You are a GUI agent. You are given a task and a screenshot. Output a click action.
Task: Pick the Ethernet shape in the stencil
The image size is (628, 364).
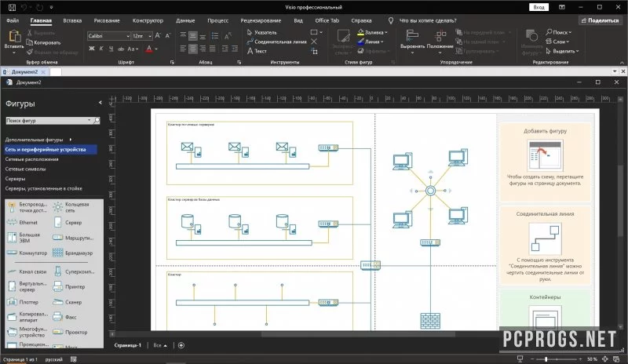(24, 222)
